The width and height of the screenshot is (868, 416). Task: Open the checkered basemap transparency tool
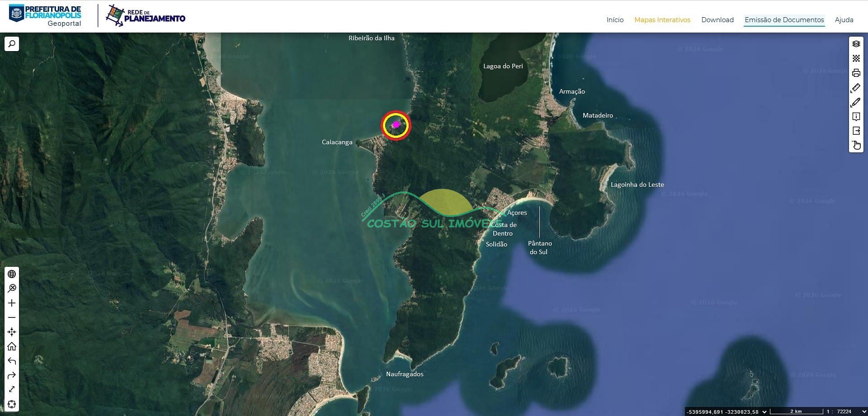coord(856,58)
